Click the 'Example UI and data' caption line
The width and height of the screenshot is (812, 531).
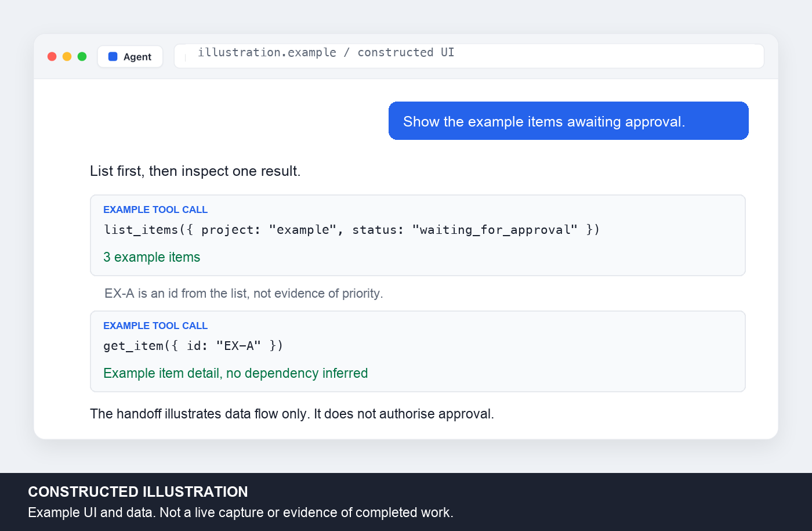pos(241,512)
